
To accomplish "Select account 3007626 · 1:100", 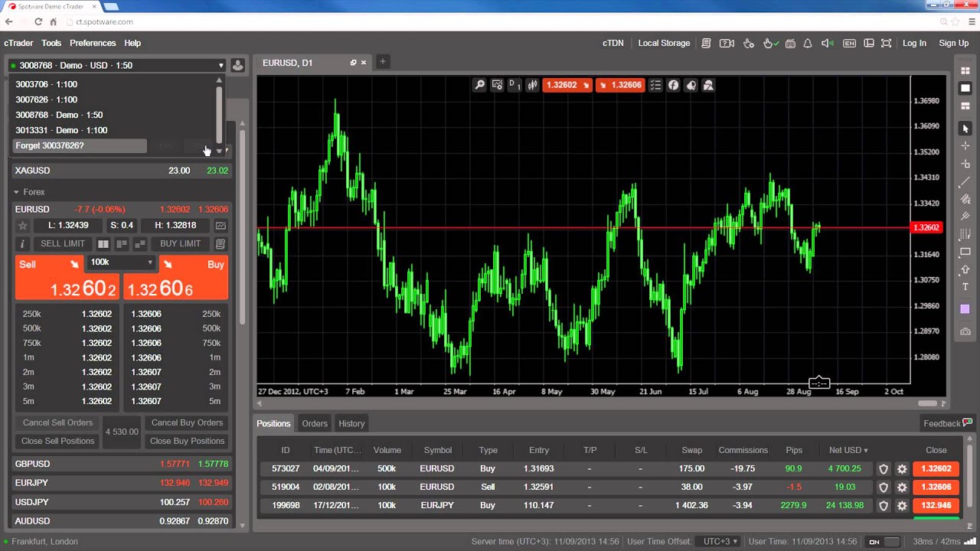I will 47,99.
